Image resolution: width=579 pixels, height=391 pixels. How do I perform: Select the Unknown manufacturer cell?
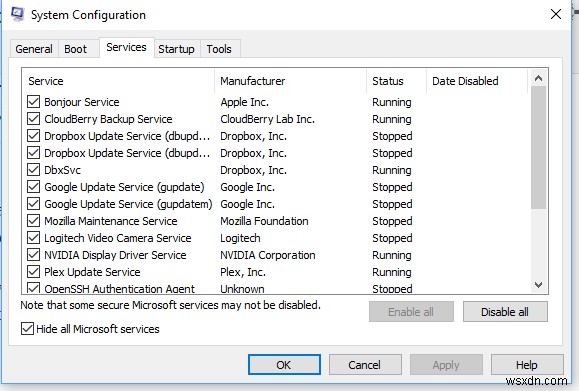coord(242,288)
